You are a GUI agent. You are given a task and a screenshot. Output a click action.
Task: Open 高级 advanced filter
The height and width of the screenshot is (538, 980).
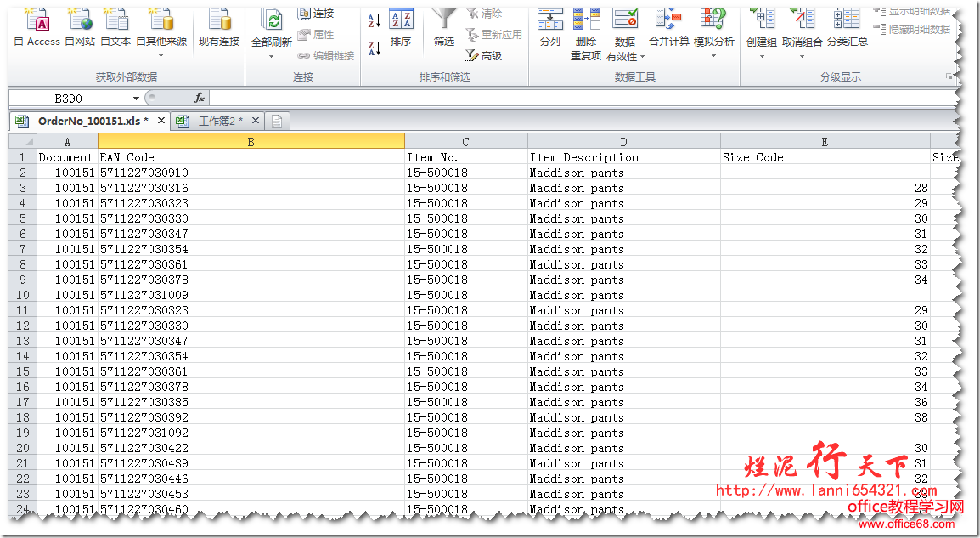[x=484, y=56]
